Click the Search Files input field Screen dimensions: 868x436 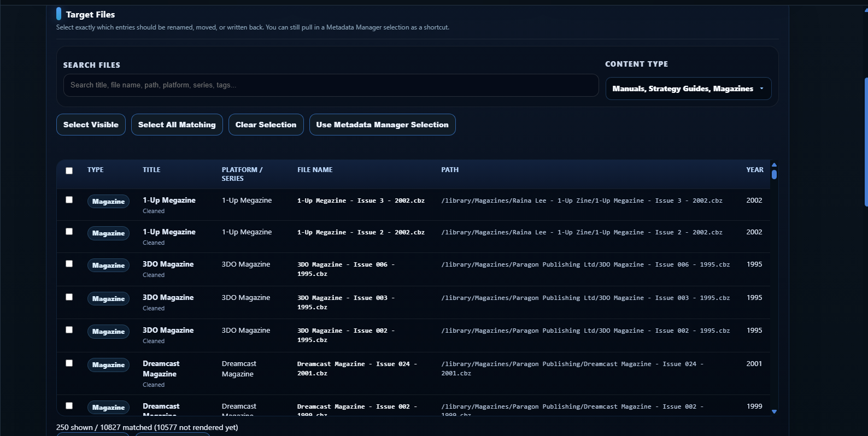[x=331, y=85]
